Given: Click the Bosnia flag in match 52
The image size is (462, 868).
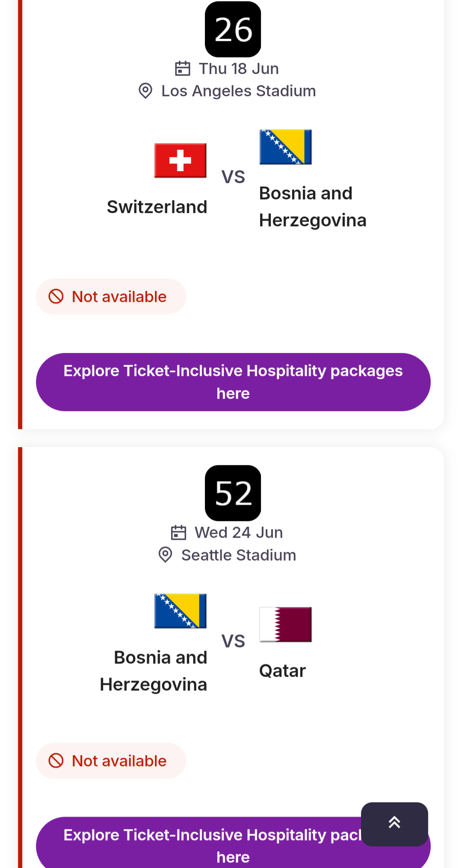Looking at the screenshot, I should pos(180,611).
